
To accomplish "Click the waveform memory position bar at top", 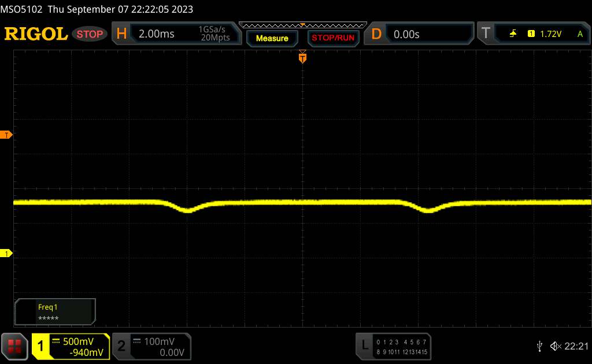I will pos(302,24).
